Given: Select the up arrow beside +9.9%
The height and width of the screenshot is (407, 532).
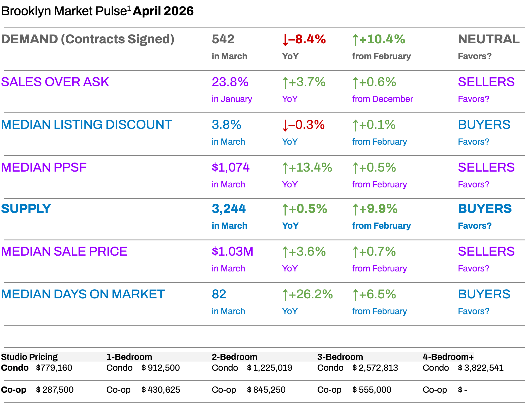Looking at the screenshot, I should click(355, 210).
